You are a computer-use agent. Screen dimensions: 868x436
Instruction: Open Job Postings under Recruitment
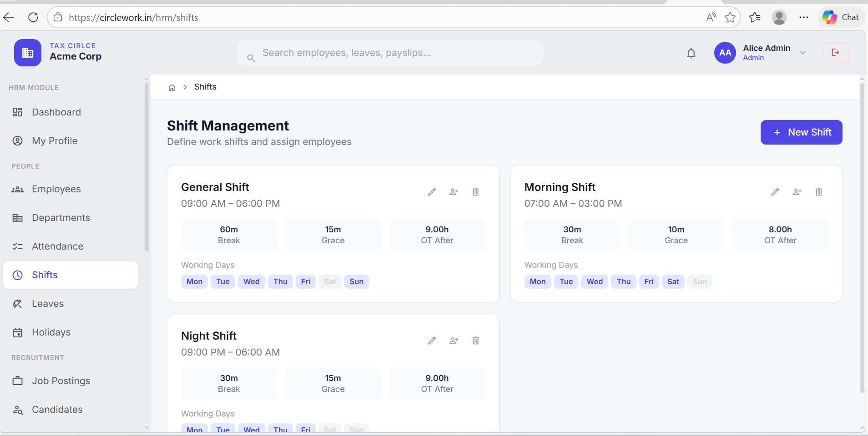61,381
